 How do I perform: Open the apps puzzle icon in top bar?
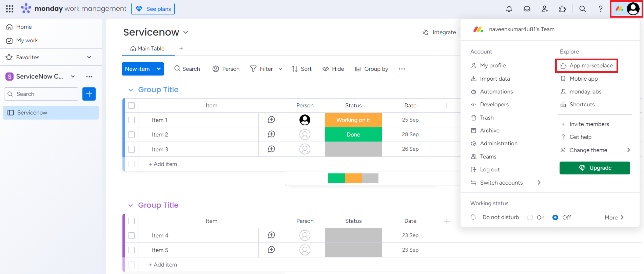click(563, 9)
